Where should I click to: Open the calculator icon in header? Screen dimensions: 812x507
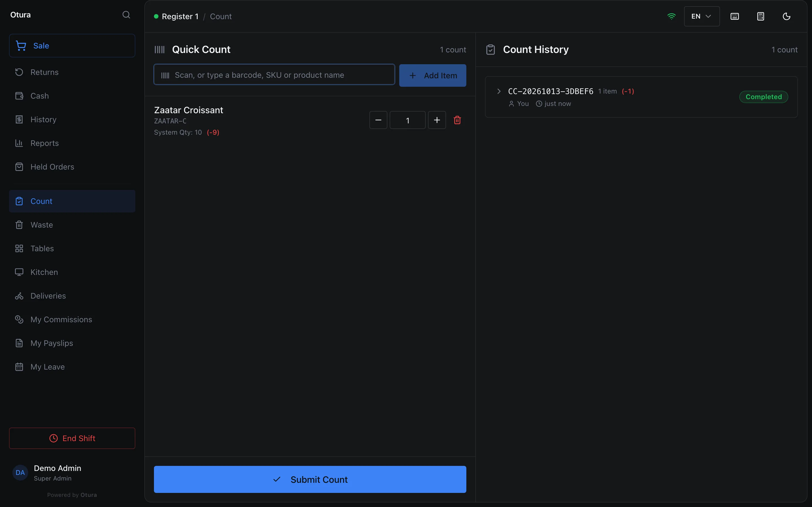[761, 16]
